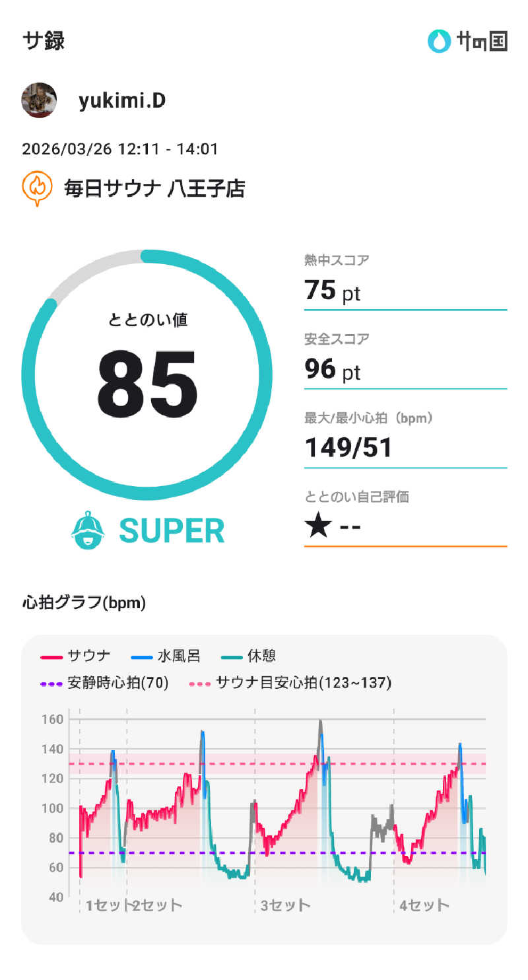The image size is (528, 980).
Task: Click the サの国 water drop logo icon
Action: (438, 42)
